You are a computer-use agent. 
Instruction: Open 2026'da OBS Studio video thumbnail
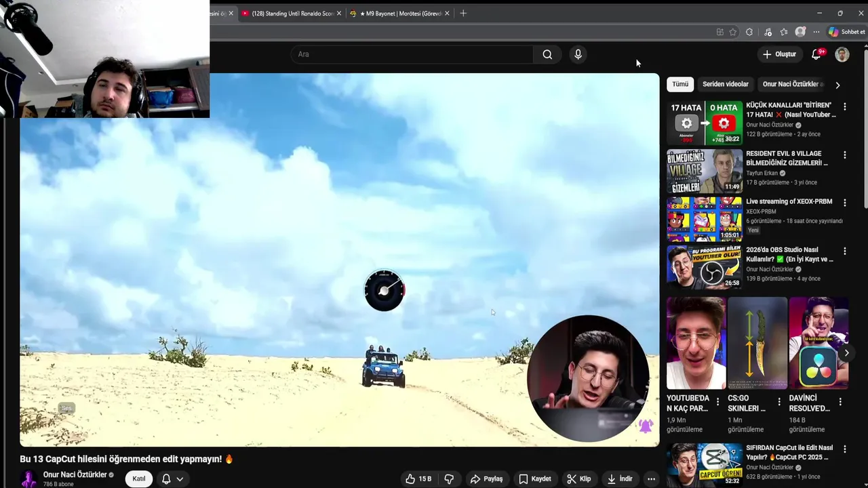pos(705,267)
